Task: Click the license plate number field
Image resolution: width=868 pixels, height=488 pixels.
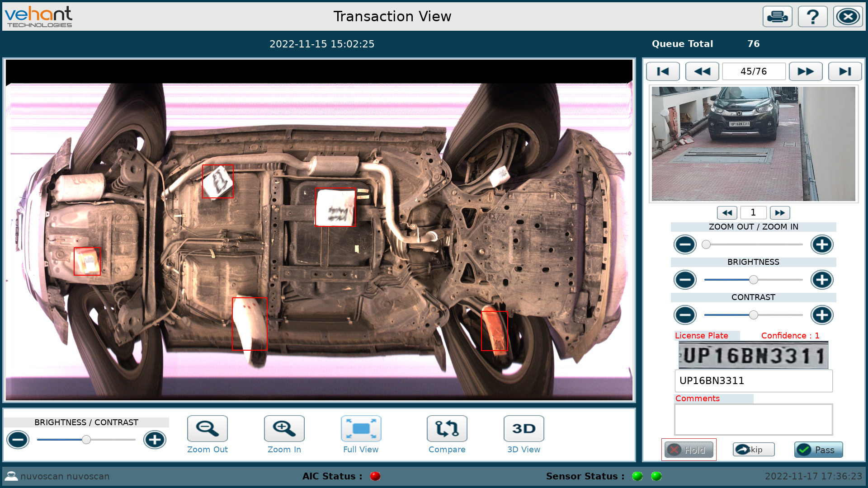Action: pyautogui.click(x=753, y=381)
